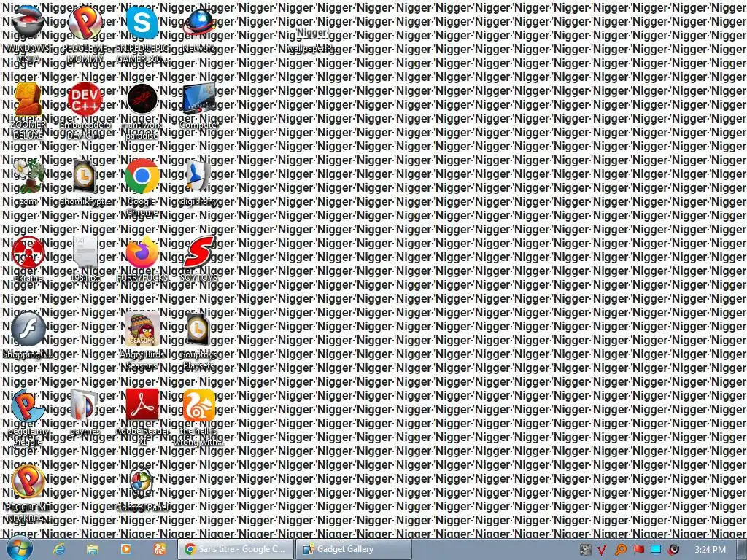The height and width of the screenshot is (560, 747).
Task: Switch to Gadget Gallery taskbar window
Action: [353, 549]
